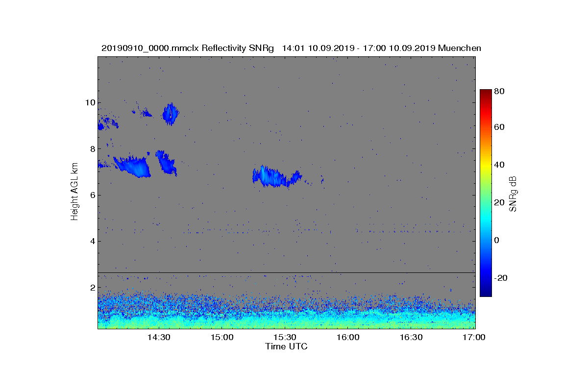Click the colorbar value 40
The width and height of the screenshot is (588, 392).
click(500, 165)
